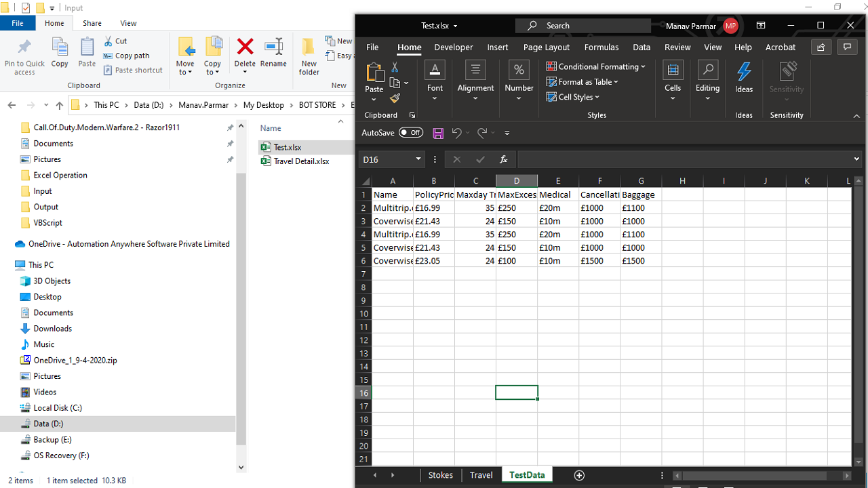The width and height of the screenshot is (868, 488).
Task: Click the Save icon in Quick Access Toolbar
Action: (438, 133)
